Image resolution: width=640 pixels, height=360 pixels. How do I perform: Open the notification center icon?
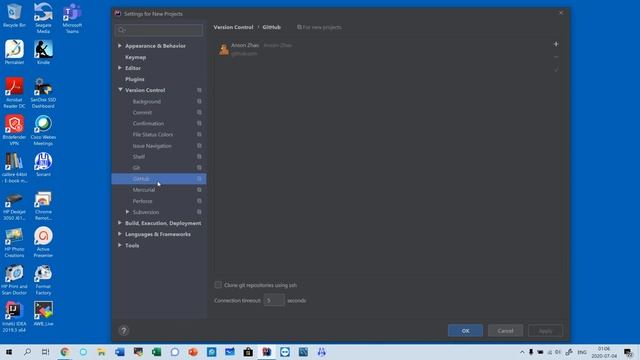coord(628,352)
